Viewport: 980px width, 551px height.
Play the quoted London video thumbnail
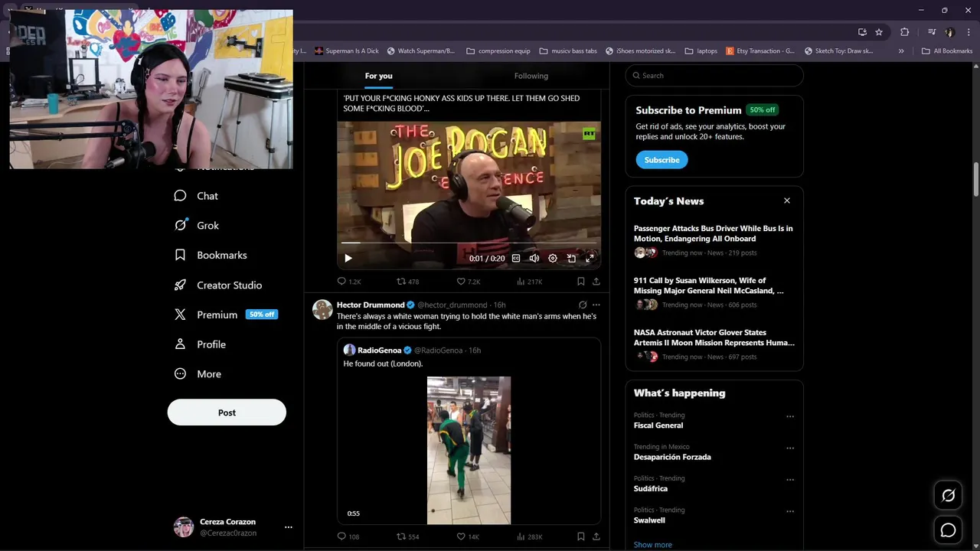(469, 451)
